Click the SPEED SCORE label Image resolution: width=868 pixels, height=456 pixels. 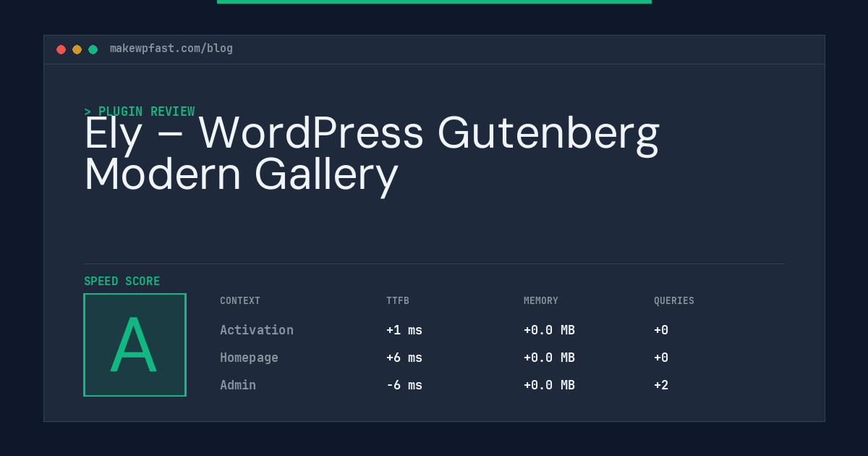coord(122,282)
